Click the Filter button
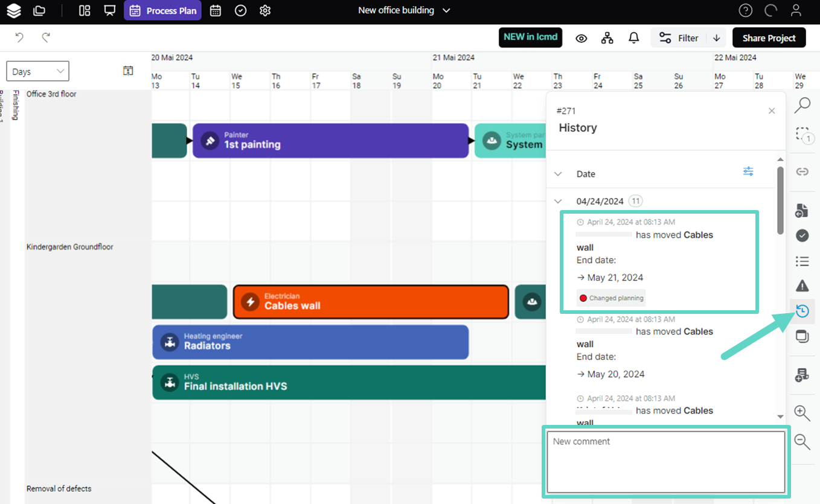Image resolution: width=820 pixels, height=504 pixels. click(679, 38)
